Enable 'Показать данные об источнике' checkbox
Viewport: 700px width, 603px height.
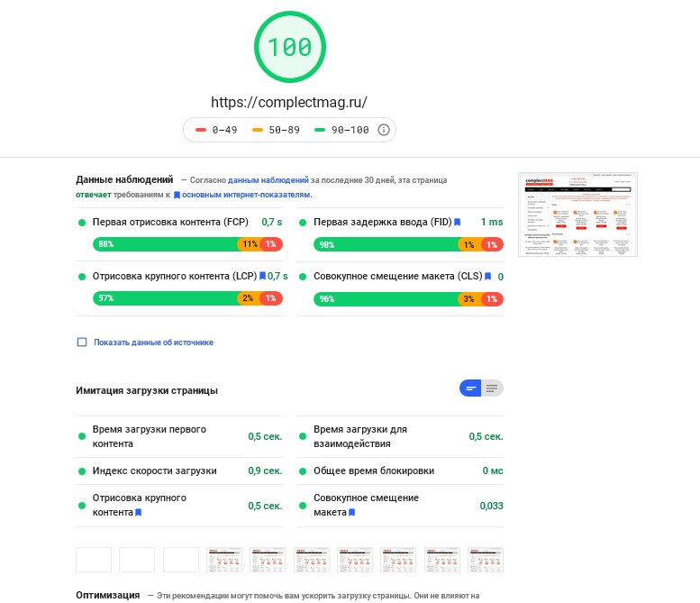82,343
